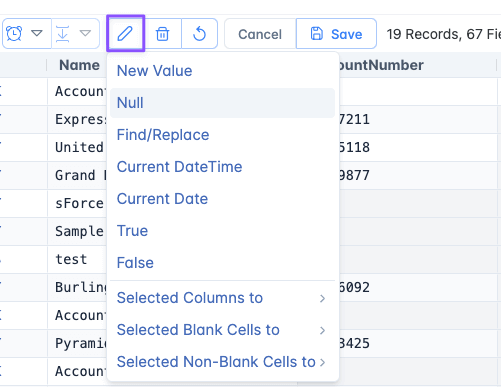The height and width of the screenshot is (387, 501).
Task: Open Find/Replace from the menu
Action: tap(222, 135)
